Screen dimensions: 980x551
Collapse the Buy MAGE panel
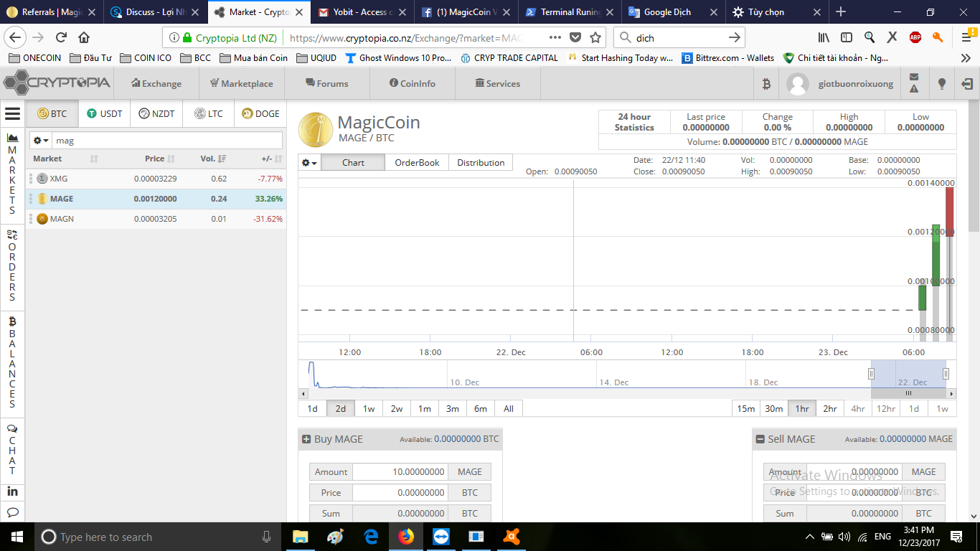click(x=306, y=439)
